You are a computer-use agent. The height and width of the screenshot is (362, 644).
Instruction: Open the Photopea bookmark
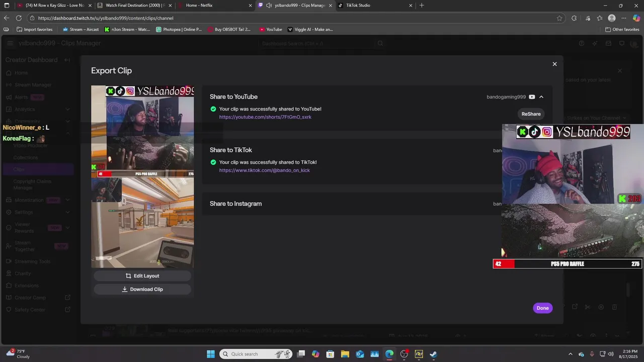pyautogui.click(x=179, y=30)
